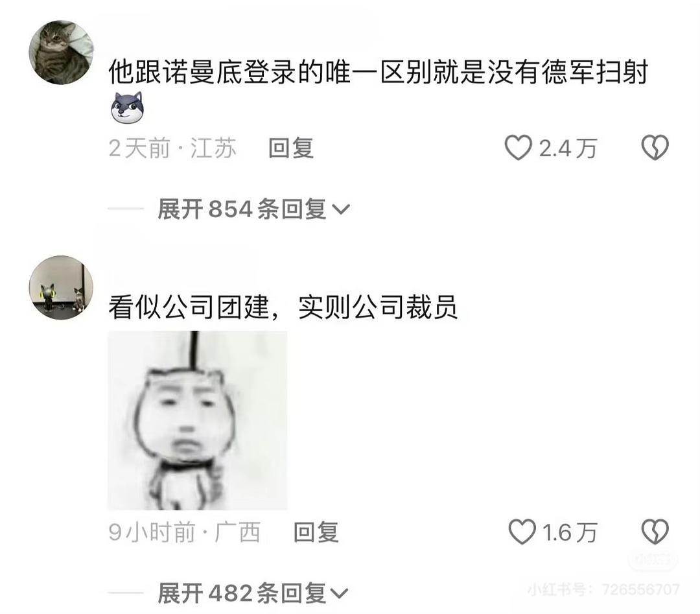This screenshot has height=614, width=700.
Task: Open the hanging panda meme image
Action: click(198, 420)
